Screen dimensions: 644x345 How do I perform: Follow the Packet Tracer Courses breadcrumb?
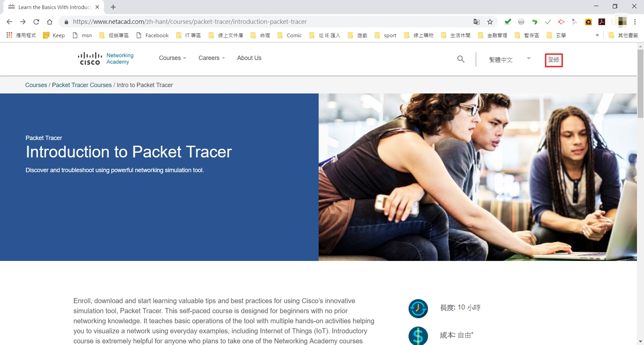tap(82, 85)
